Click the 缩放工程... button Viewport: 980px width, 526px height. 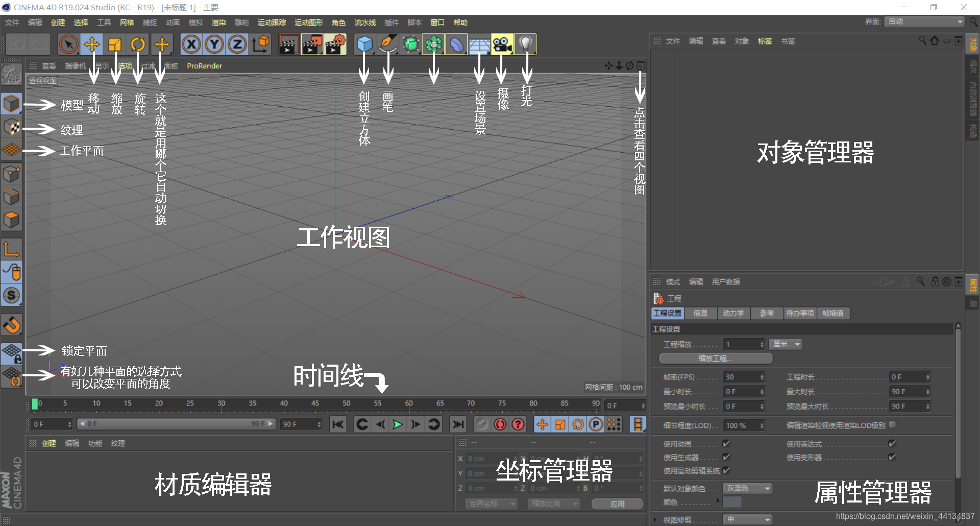click(716, 358)
